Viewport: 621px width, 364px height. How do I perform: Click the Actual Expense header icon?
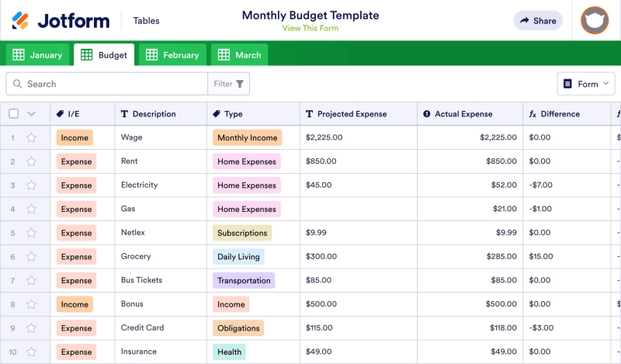click(426, 114)
